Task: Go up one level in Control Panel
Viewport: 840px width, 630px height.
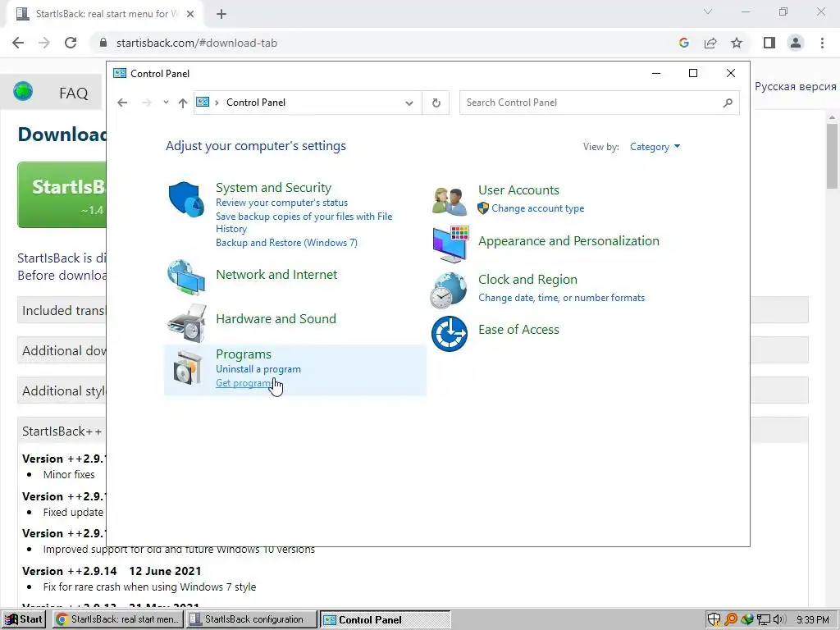Action: pos(183,103)
